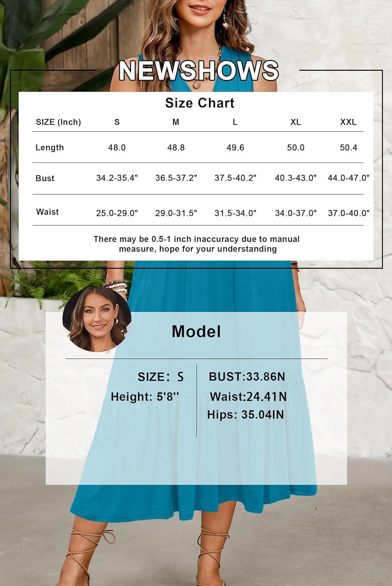Click the Length row label
The height and width of the screenshot is (586, 392).
50,148
